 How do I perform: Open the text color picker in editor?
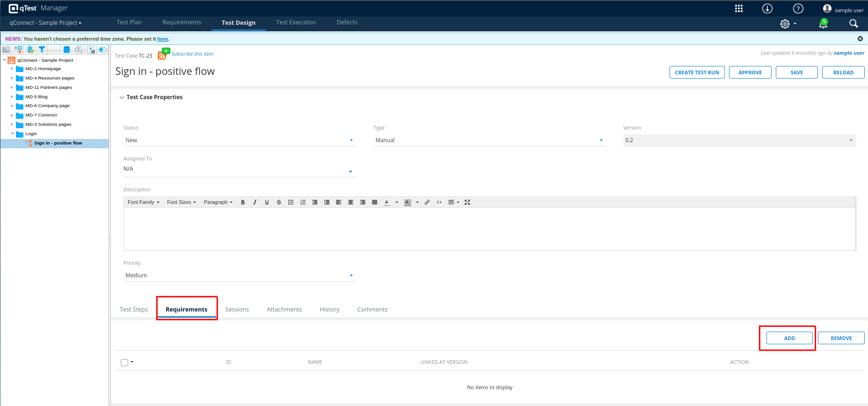tap(397, 203)
